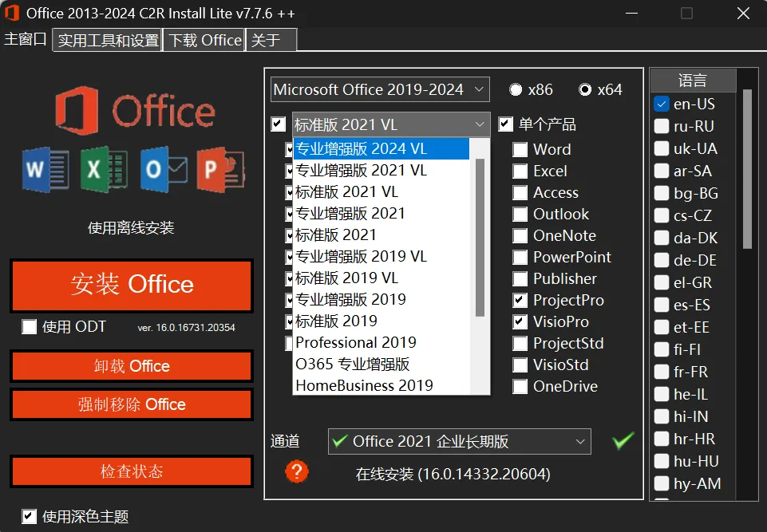767x532 pixels.
Task: Click the 强制移除 Office button
Action: tap(132, 404)
